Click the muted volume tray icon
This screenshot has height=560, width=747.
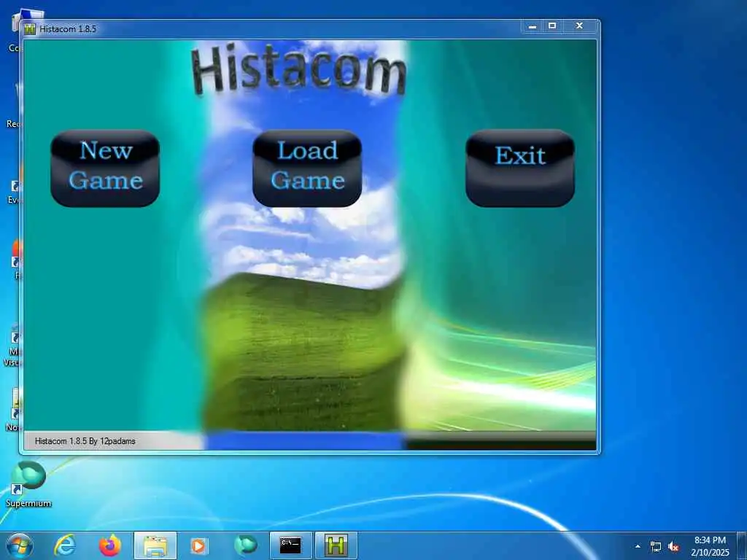pos(673,547)
